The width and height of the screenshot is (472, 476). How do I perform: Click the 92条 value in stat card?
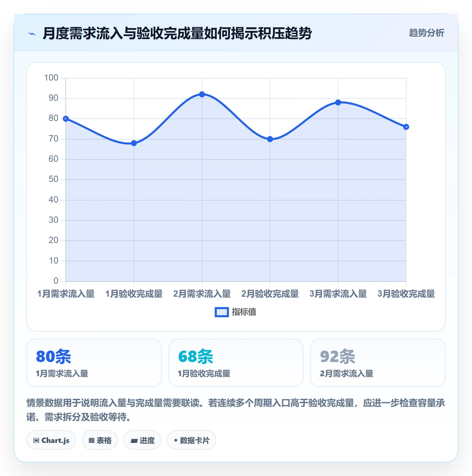338,357
